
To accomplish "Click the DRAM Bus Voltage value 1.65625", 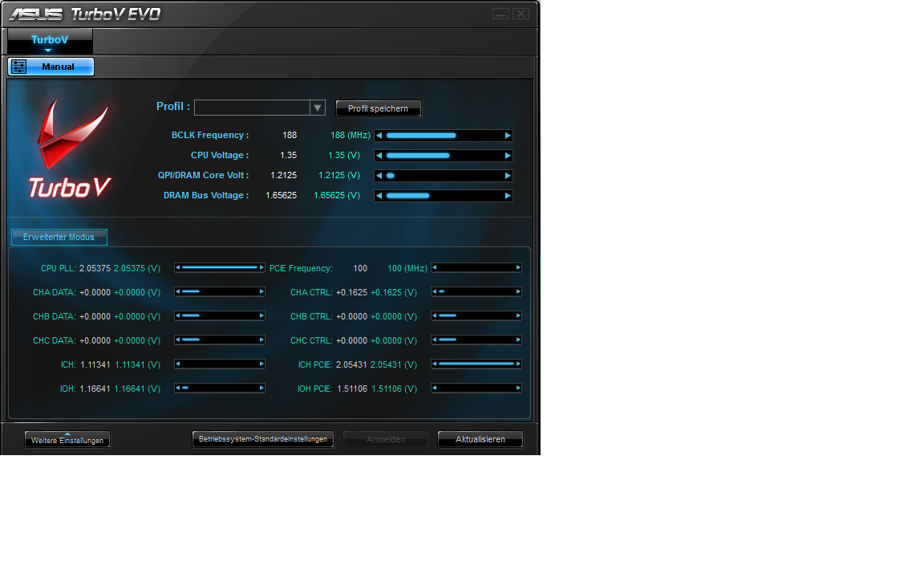I will pos(281,195).
